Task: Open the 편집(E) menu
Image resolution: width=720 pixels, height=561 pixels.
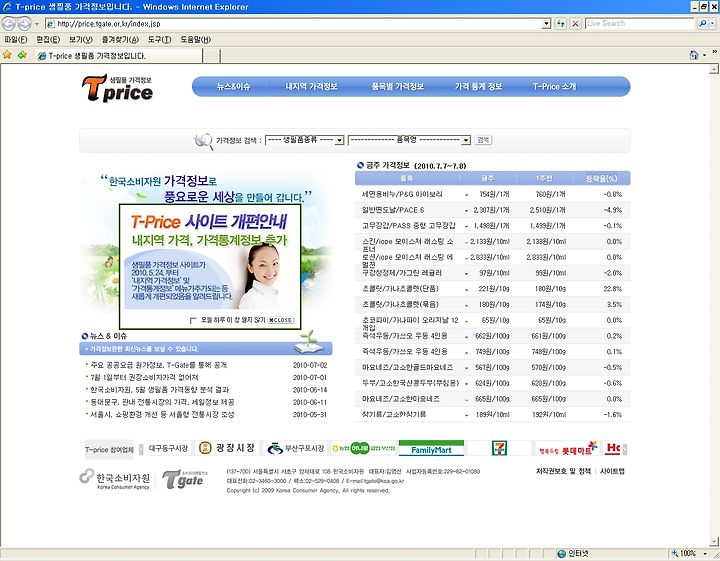Action: [48, 39]
